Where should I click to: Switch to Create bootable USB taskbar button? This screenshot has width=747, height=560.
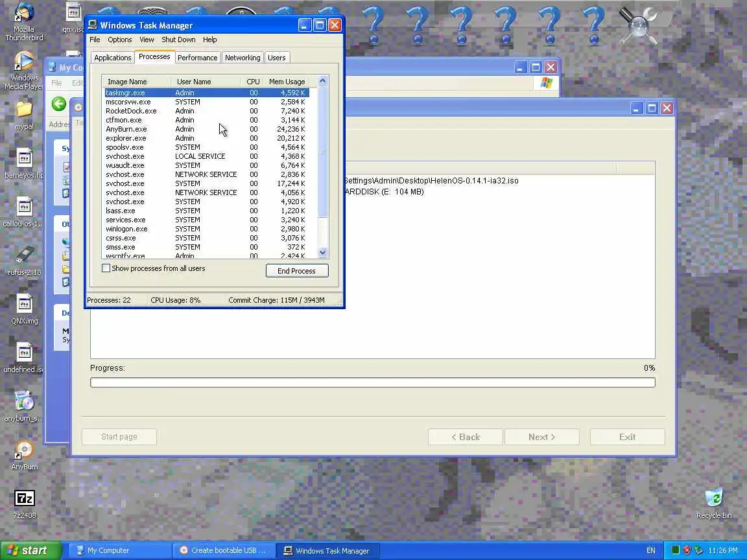(x=224, y=550)
